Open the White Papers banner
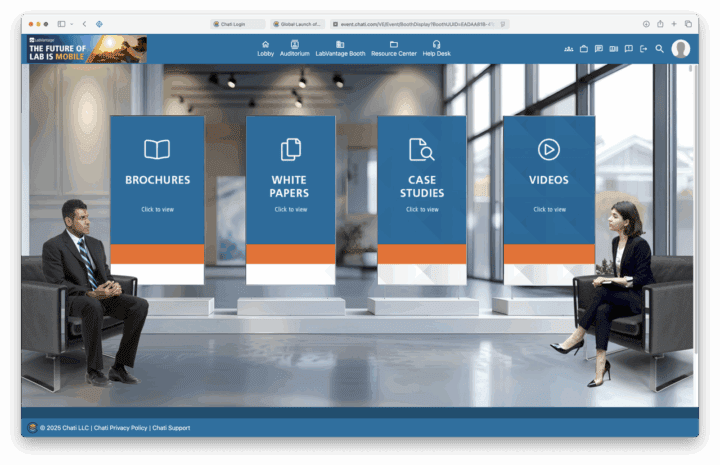The image size is (720, 465). 290,185
